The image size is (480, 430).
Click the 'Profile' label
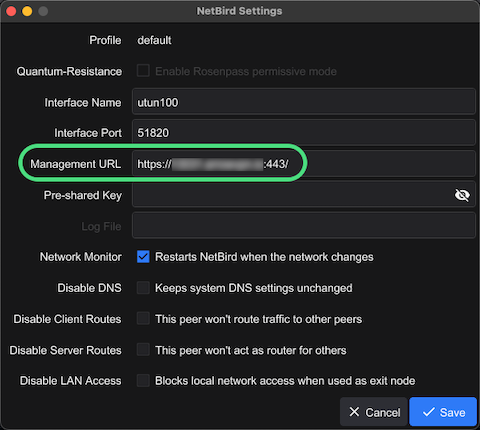(105, 40)
